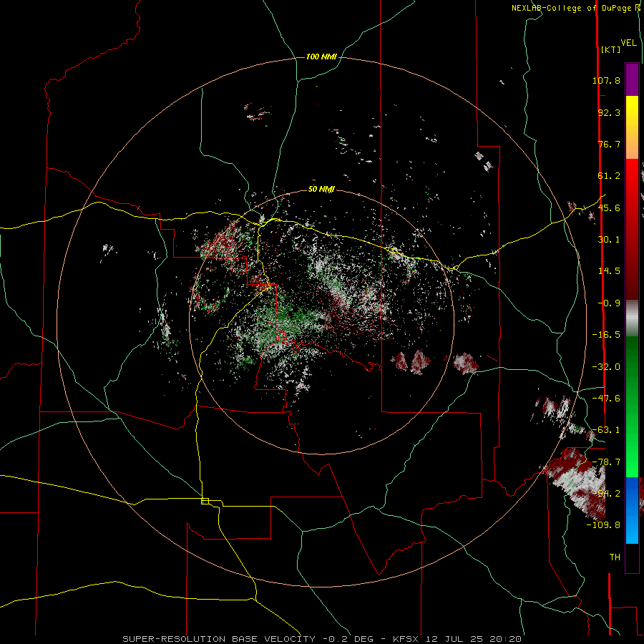The height and width of the screenshot is (644, 644).
Task: Click the 30.1 velocity scale value
Action: click(609, 240)
